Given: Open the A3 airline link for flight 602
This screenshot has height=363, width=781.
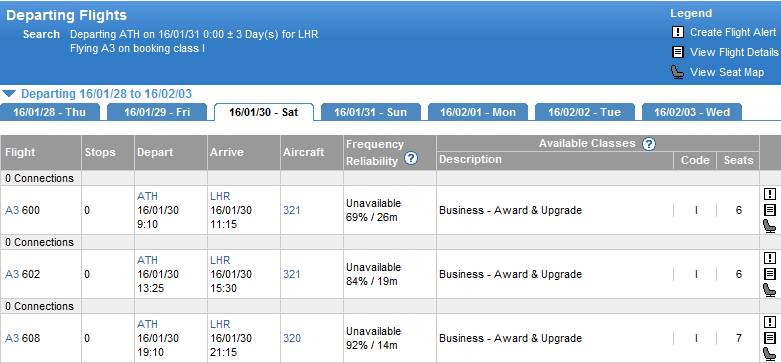Looking at the screenshot, I should 11,274.
